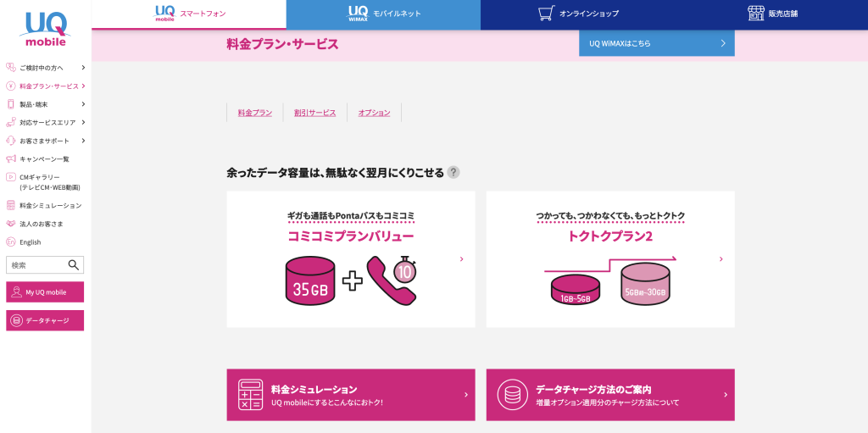The image size is (868, 433).
Task: Select the スマートフォン top tab
Action: pyautogui.click(x=189, y=14)
